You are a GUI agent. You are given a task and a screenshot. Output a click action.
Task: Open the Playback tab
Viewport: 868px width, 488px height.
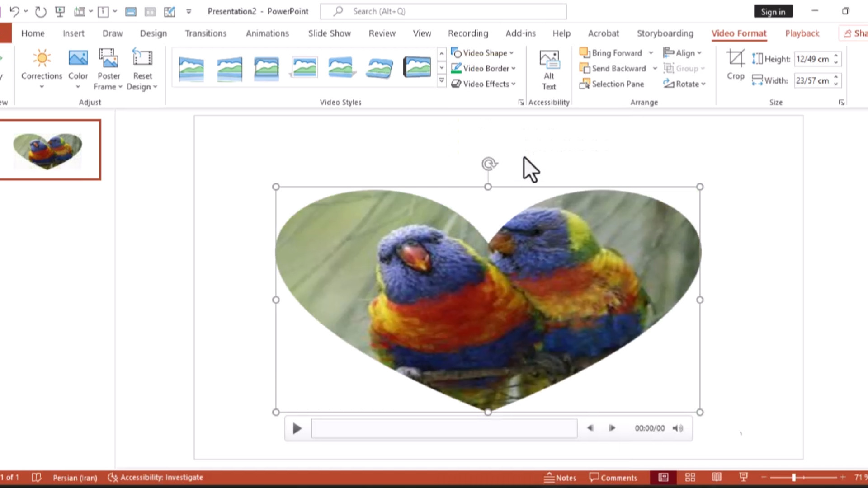(x=802, y=33)
